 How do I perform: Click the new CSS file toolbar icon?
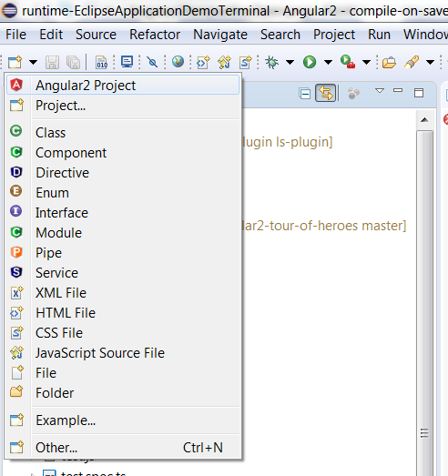246,62
